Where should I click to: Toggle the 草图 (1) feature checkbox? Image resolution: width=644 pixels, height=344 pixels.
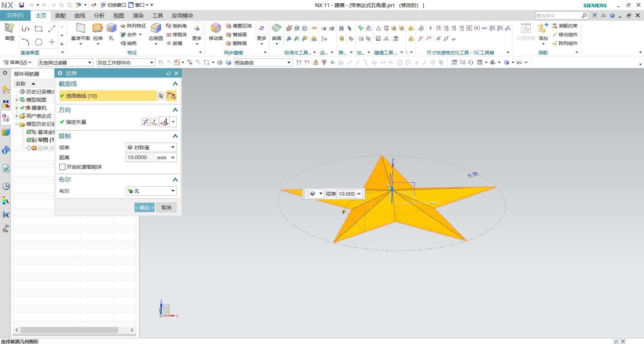click(x=29, y=140)
